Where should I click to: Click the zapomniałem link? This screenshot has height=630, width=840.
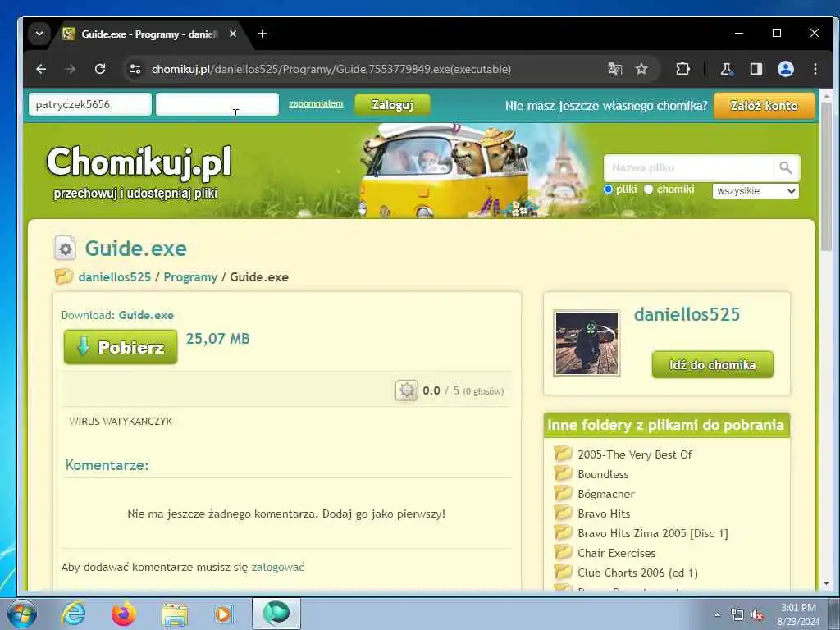pyautogui.click(x=316, y=104)
